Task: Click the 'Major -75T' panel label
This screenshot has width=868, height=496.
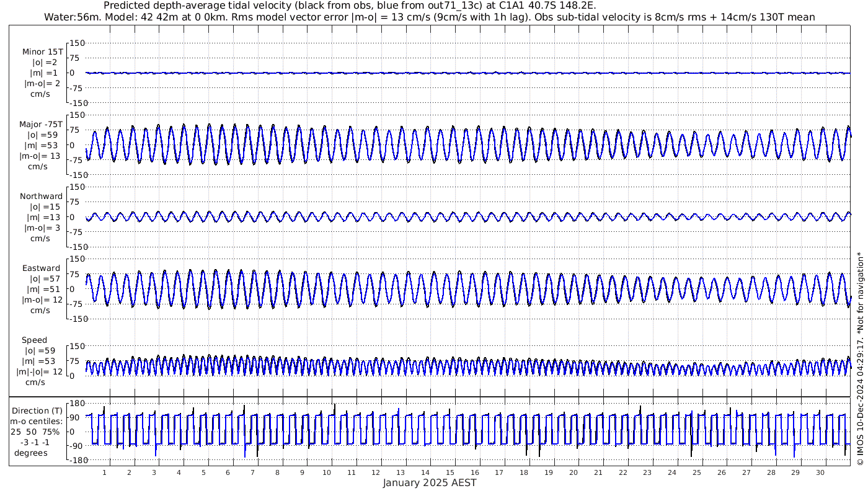Action: click(41, 124)
